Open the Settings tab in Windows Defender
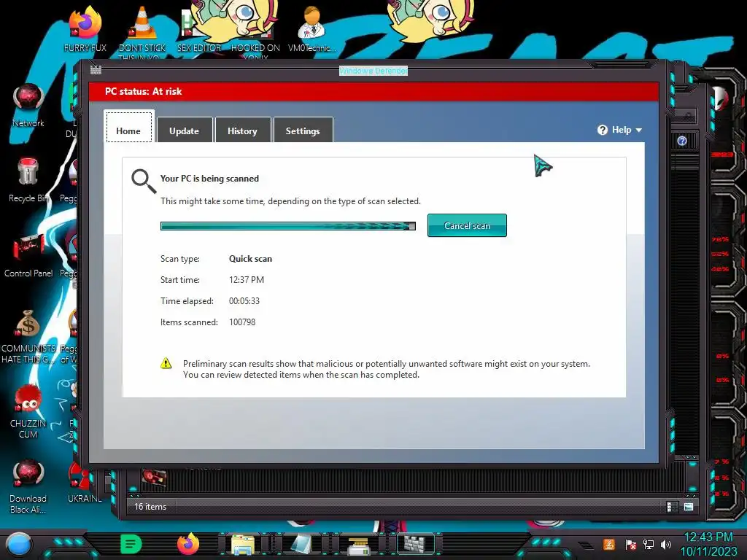Screen dimensions: 747x560 pyautogui.click(x=303, y=130)
